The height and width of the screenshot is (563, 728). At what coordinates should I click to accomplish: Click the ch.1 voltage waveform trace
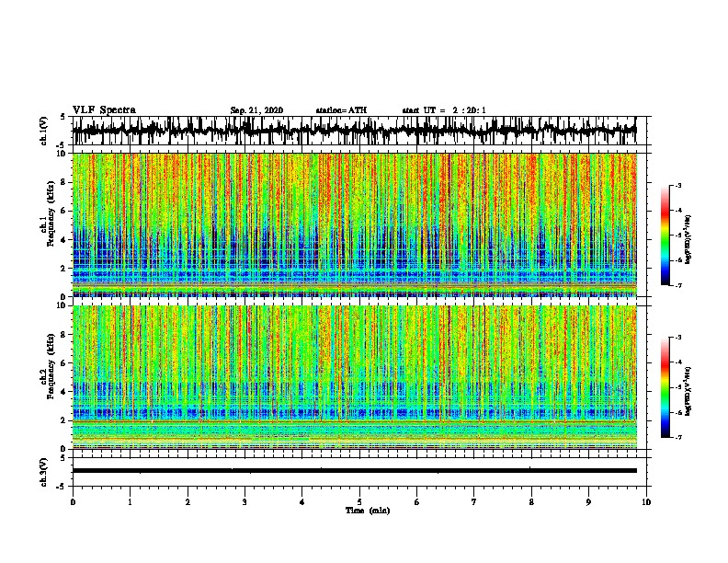pyautogui.click(x=354, y=131)
